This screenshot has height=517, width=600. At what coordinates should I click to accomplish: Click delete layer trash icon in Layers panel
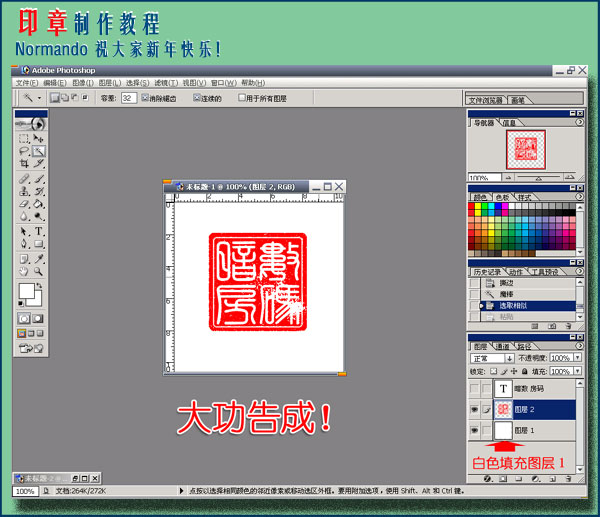tap(568, 479)
